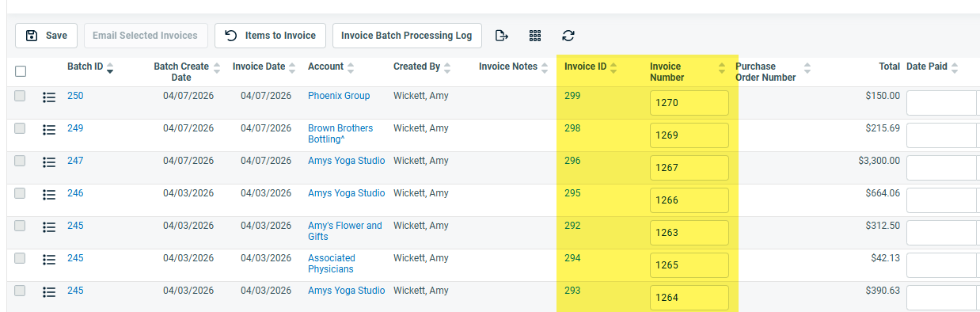Click Invoice Number field showing 1263
980x312 pixels.
(689, 233)
